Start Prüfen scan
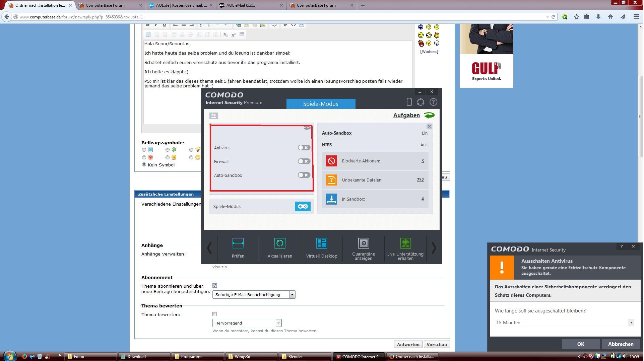This screenshot has width=644, height=361. pos(238,248)
